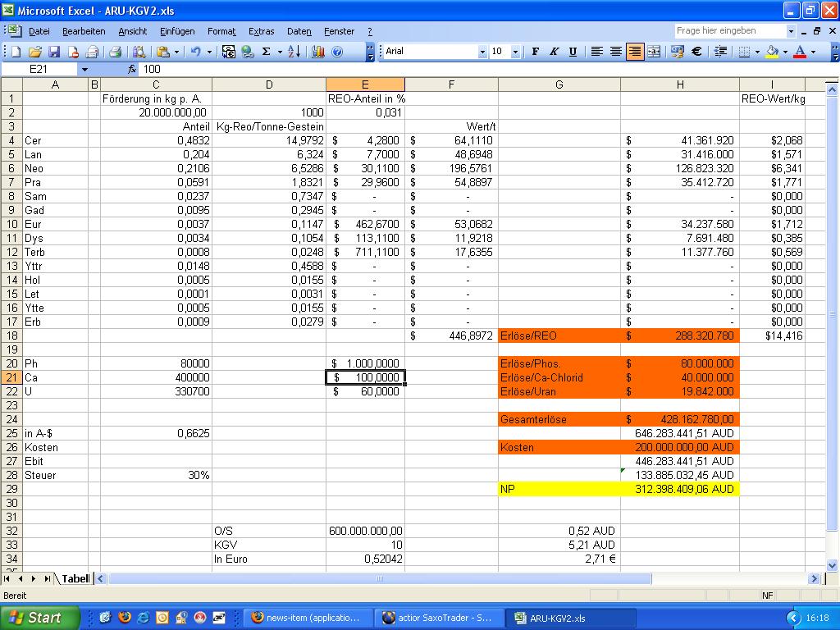The height and width of the screenshot is (630, 840).
Task: Switch to the Tabell sheet tab
Action: point(74,579)
